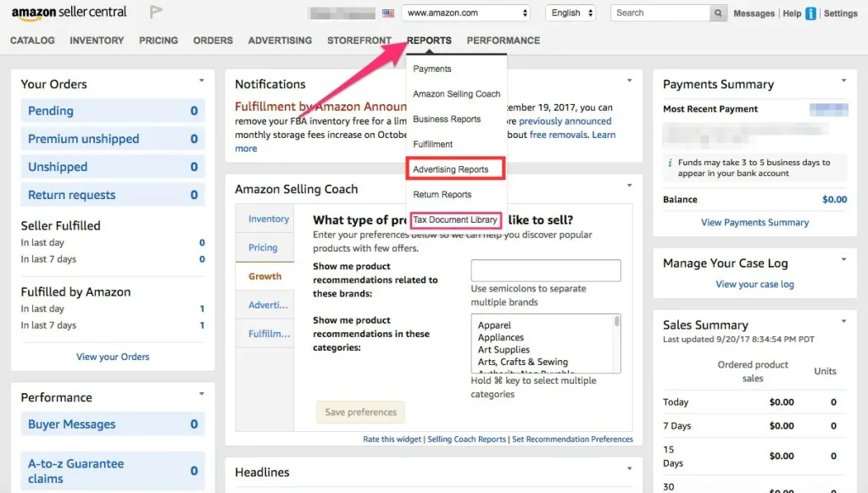Open Pending orders row
This screenshot has height=493, width=868.
113,111
